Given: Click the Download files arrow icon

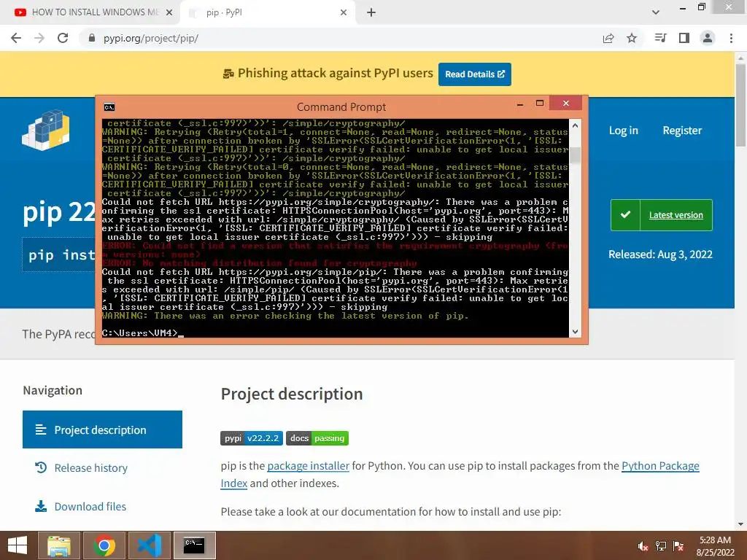Looking at the screenshot, I should (41, 506).
